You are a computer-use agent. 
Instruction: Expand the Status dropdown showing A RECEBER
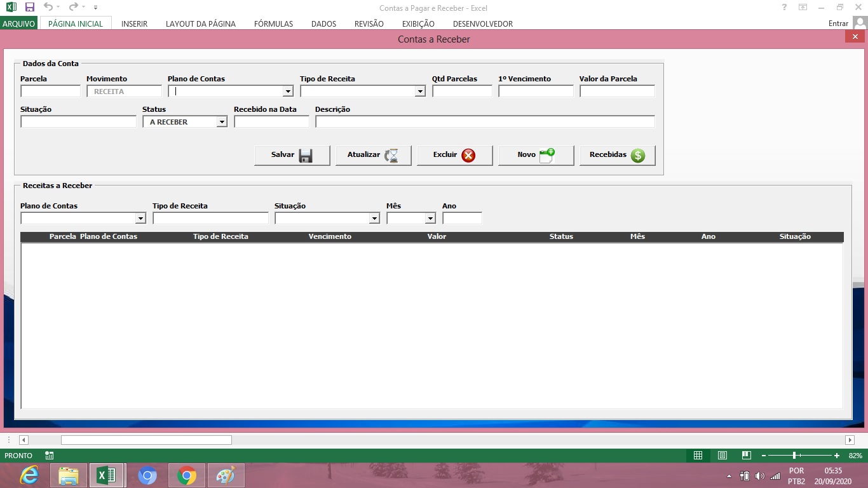tap(222, 122)
